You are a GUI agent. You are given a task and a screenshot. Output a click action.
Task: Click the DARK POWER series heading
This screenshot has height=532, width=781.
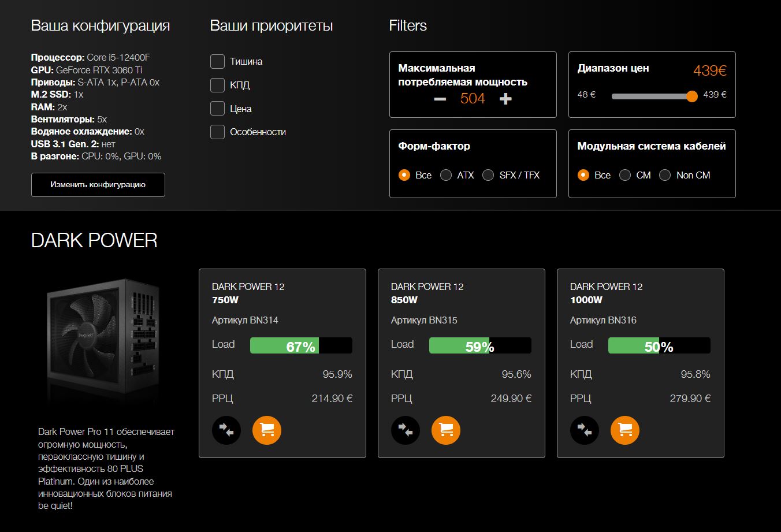[94, 240]
